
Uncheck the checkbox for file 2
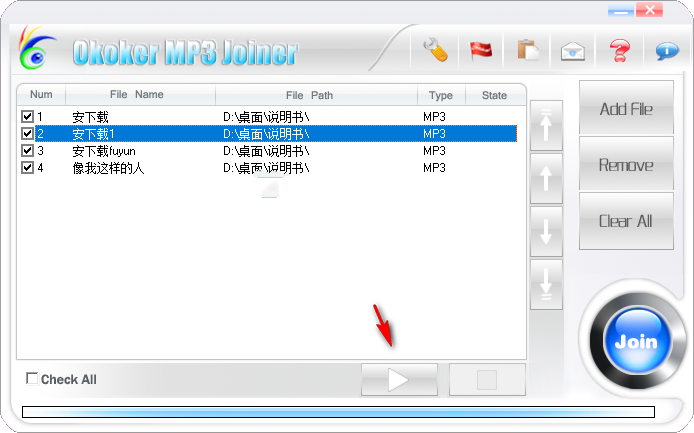[27, 133]
